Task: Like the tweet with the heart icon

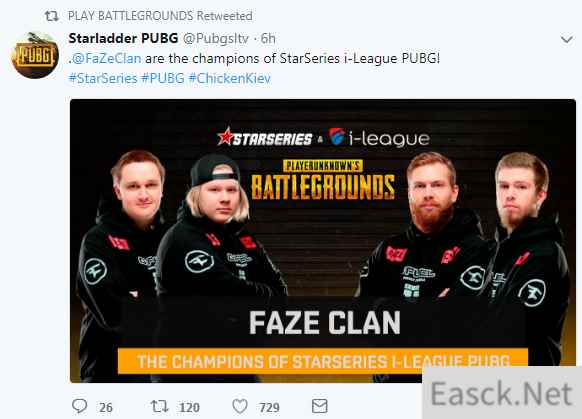Action: 240,406
